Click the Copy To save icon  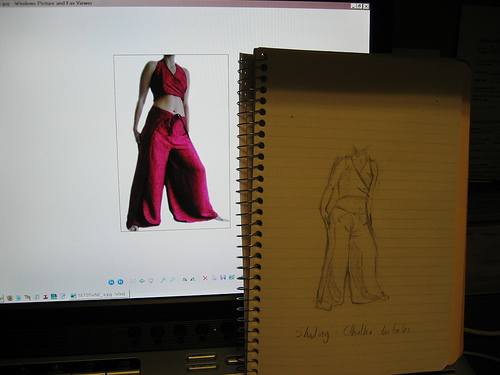(223, 277)
